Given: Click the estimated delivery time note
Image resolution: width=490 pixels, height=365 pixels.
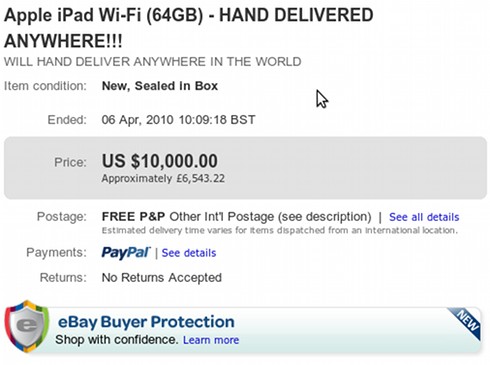Looking at the screenshot, I should tap(280, 230).
